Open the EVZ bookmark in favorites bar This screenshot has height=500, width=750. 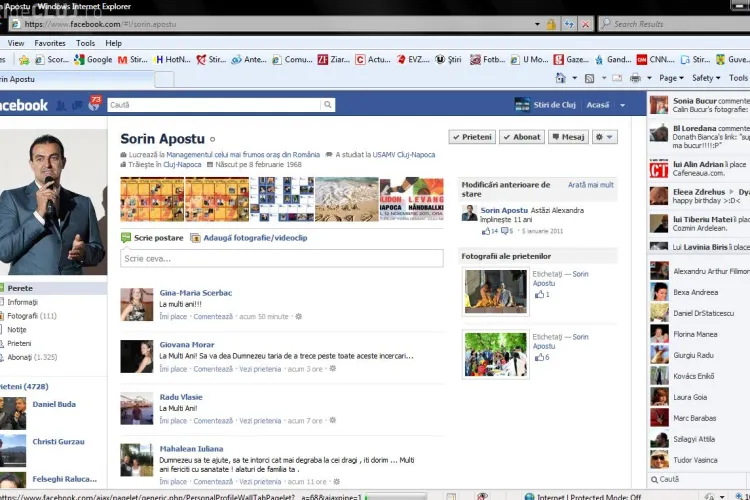point(413,60)
